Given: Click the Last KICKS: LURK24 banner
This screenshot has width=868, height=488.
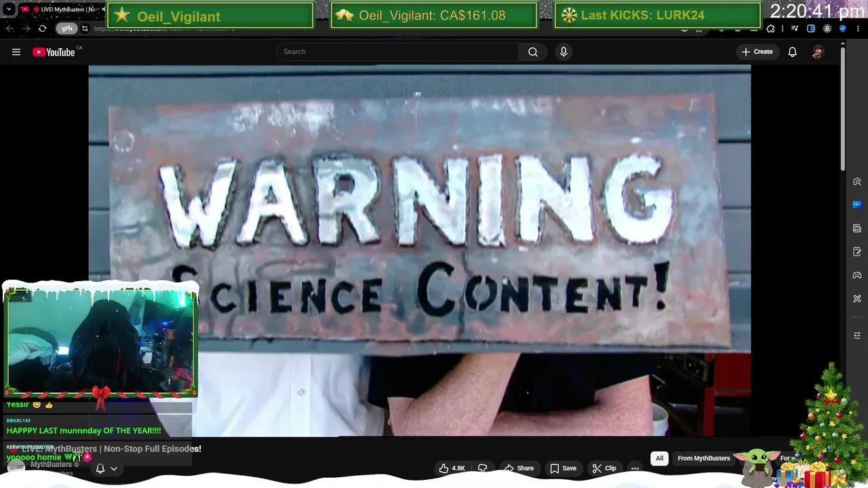Looking at the screenshot, I should click(657, 16).
